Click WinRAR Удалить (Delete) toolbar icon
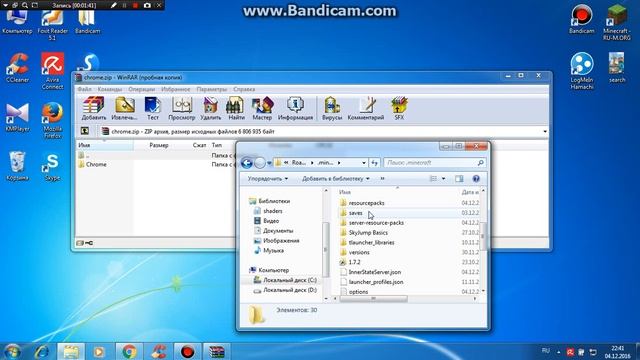 click(x=211, y=109)
